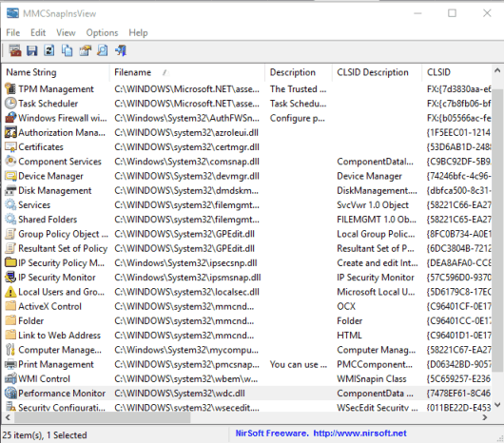The width and height of the screenshot is (504, 443).
Task: Click the Windows Firewall row icon
Action: pyautogui.click(x=10, y=118)
